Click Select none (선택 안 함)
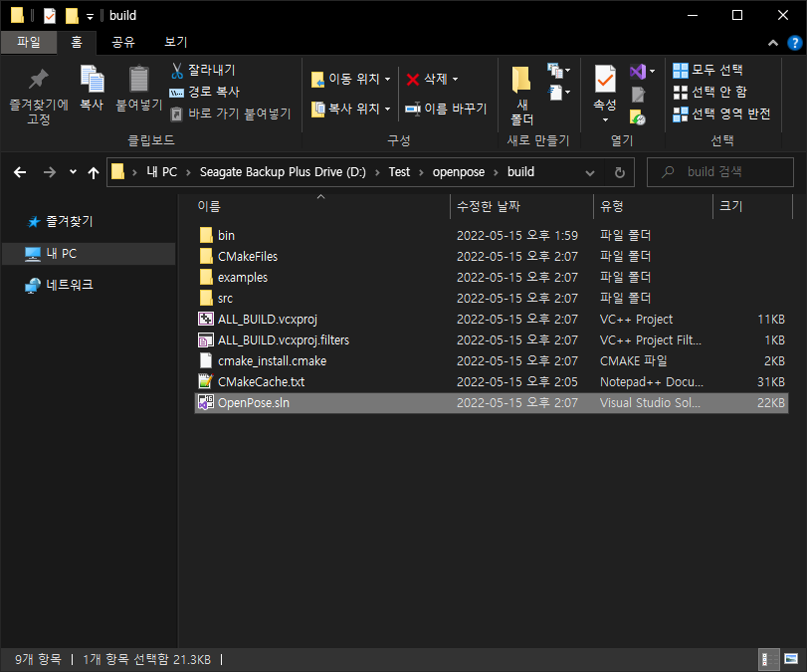Image resolution: width=807 pixels, height=672 pixels. tap(710, 93)
